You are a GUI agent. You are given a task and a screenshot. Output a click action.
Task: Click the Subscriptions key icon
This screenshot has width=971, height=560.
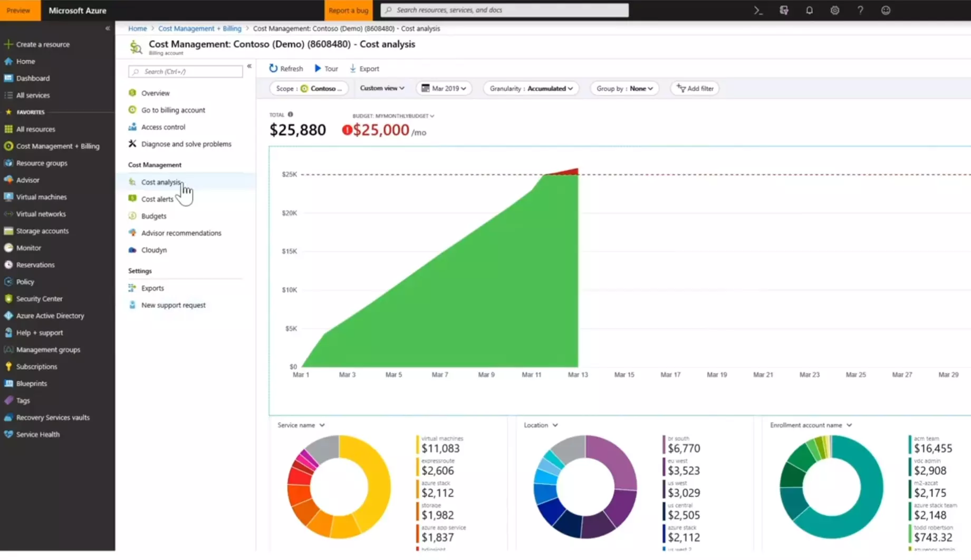8,366
